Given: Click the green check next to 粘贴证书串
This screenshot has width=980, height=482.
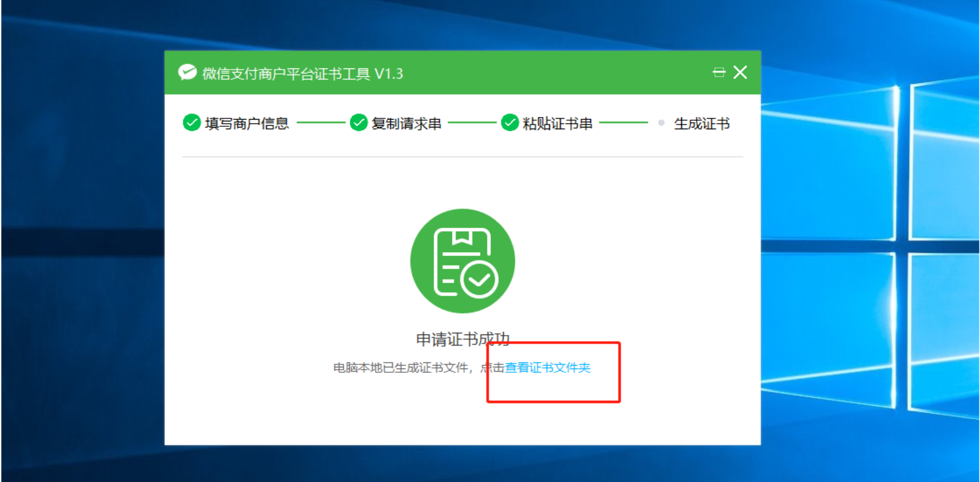Looking at the screenshot, I should pyautogui.click(x=510, y=122).
